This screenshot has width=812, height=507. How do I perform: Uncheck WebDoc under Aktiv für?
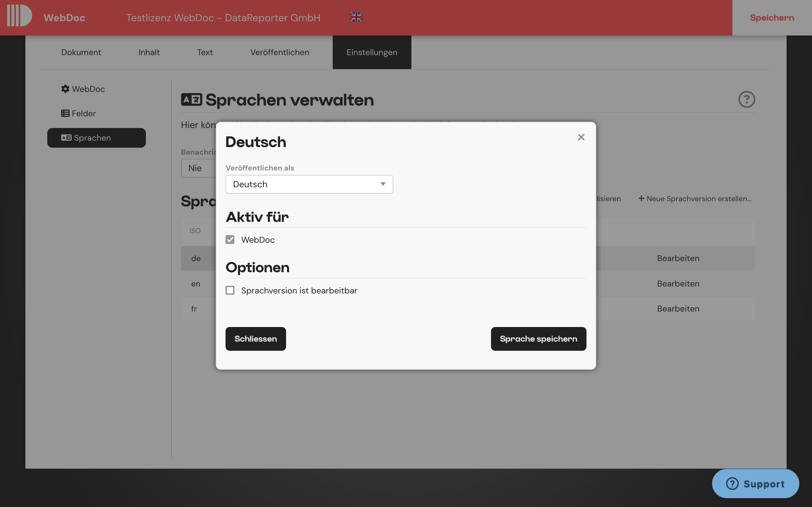(x=230, y=240)
